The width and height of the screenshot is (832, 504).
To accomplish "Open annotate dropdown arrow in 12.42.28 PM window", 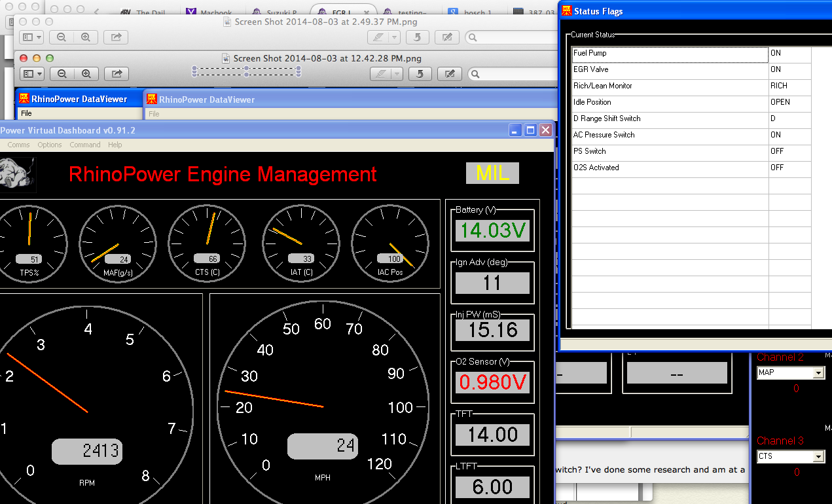I will pos(398,74).
